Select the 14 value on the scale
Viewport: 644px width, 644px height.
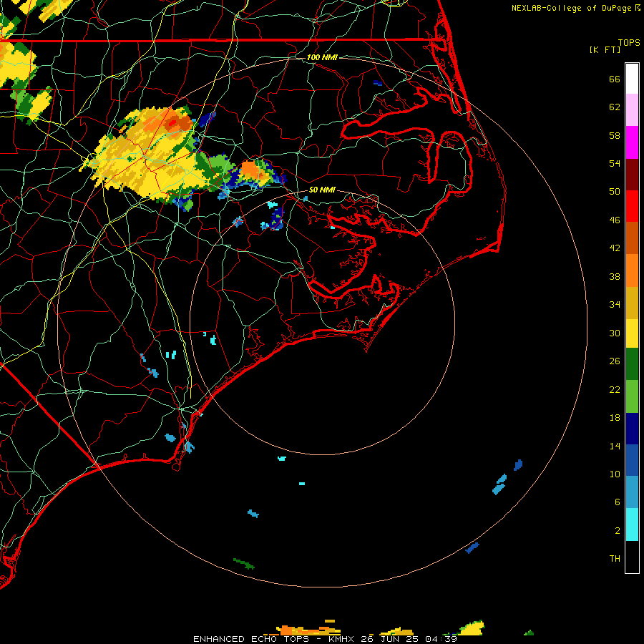[615, 446]
